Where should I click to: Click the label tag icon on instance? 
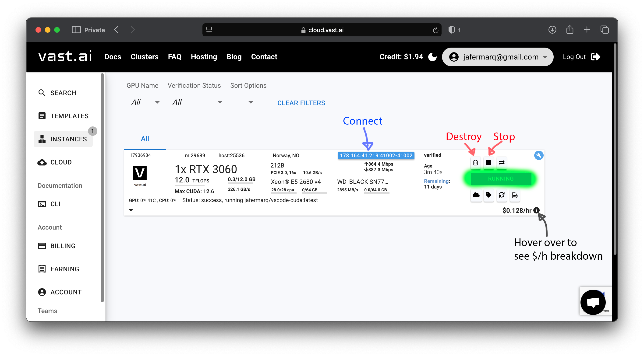tap(488, 195)
